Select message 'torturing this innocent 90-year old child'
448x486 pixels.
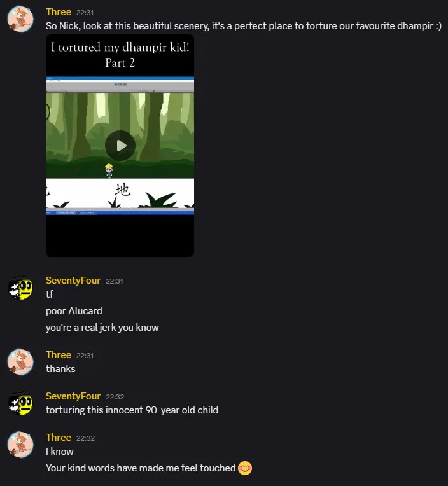[x=132, y=410]
